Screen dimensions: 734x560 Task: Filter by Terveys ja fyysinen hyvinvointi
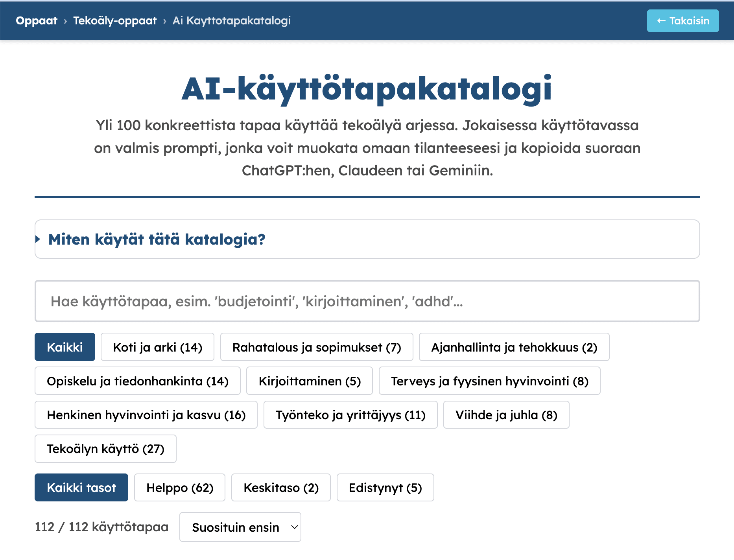click(489, 381)
